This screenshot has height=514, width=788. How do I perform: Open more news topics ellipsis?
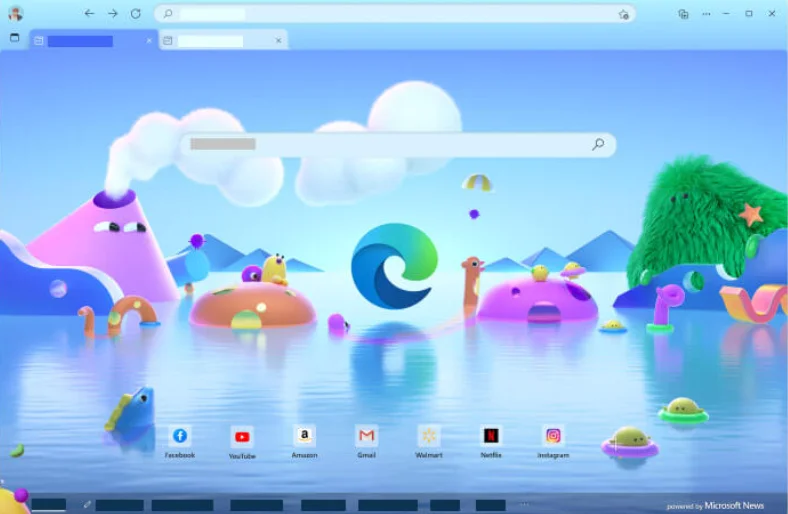pyautogui.click(x=525, y=504)
